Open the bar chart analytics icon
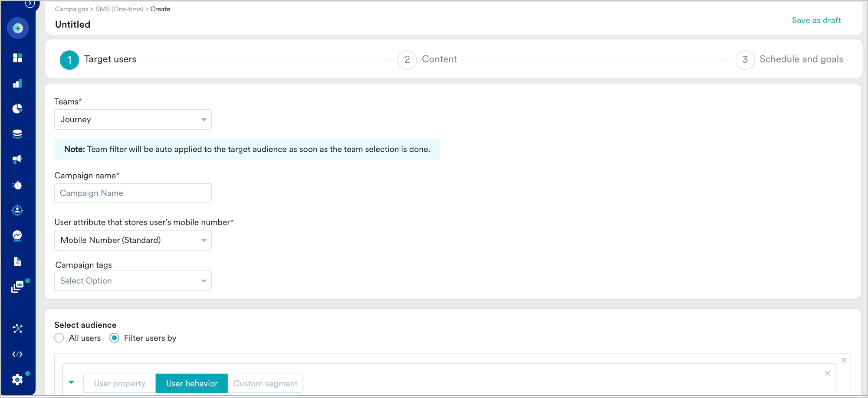 coord(17,84)
